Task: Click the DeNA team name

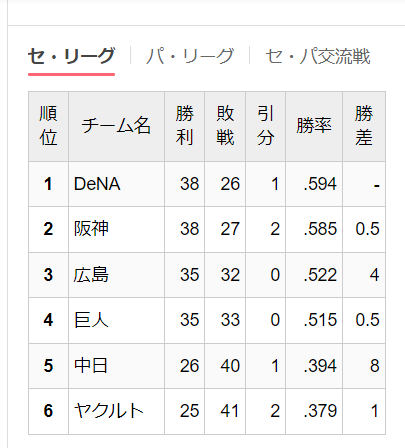Action: pos(97,184)
